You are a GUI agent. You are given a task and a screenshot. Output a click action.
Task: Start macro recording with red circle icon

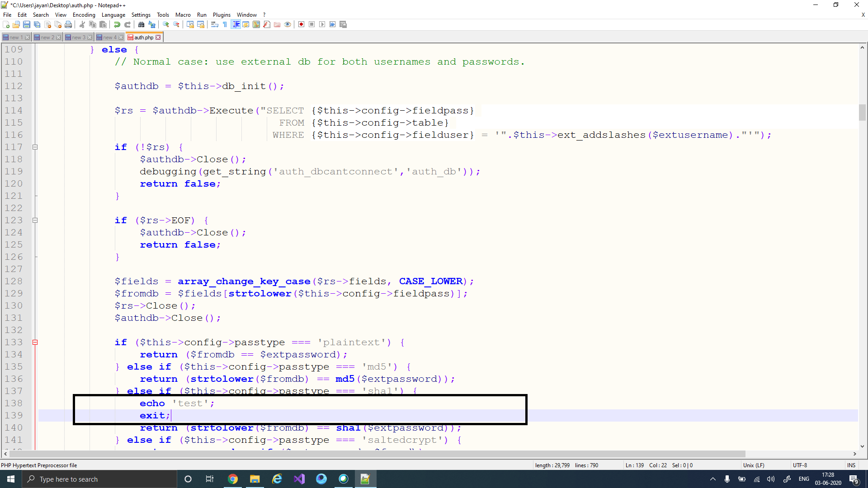302,24
